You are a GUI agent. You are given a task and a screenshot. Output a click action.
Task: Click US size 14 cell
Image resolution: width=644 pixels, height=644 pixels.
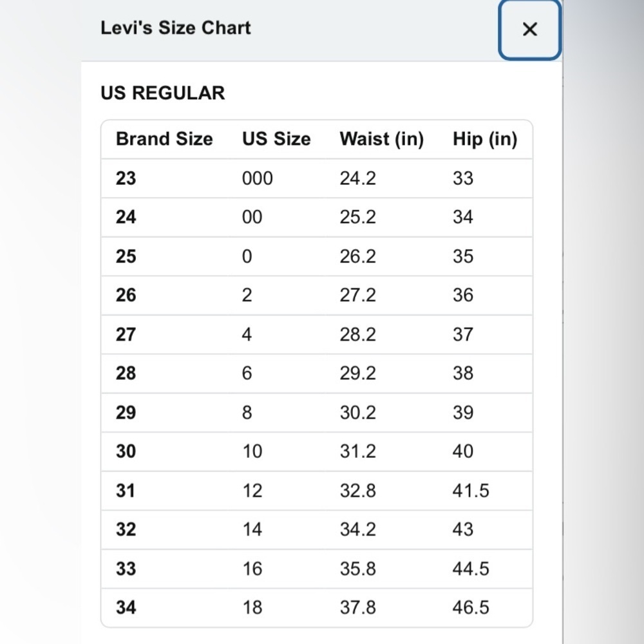coord(252,529)
